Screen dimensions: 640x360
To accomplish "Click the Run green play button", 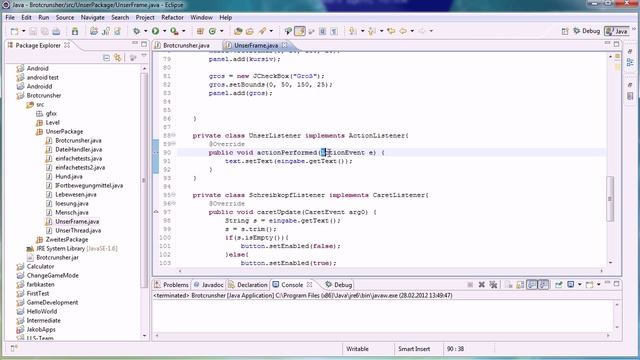I will pyautogui.click(x=156, y=31).
